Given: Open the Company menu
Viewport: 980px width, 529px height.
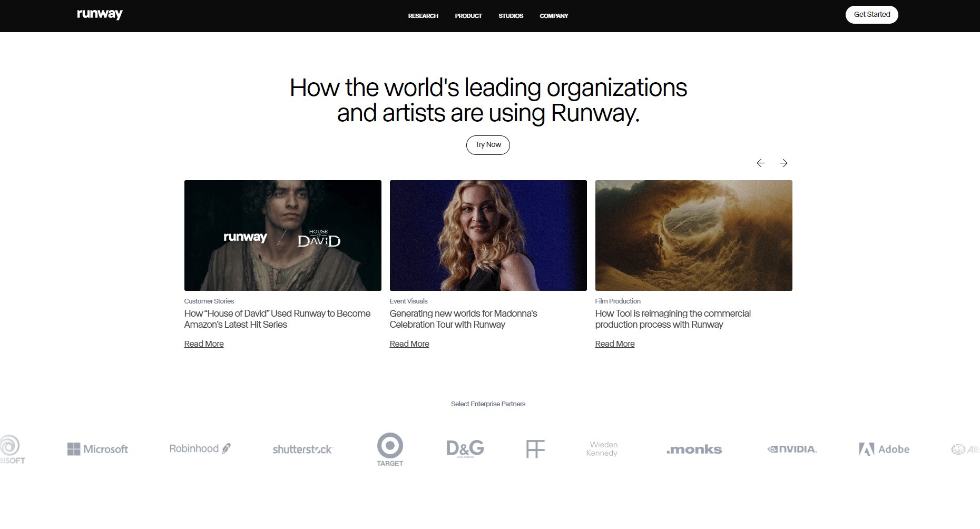Looking at the screenshot, I should (554, 16).
